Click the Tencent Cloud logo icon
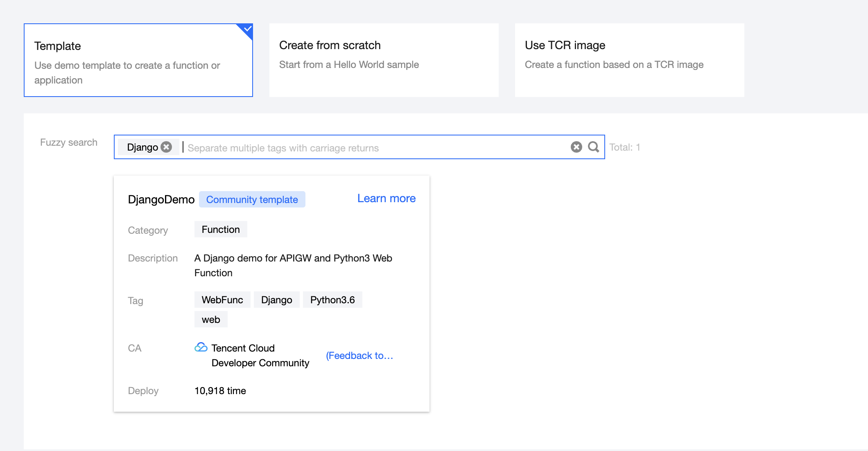868x451 pixels. point(201,347)
